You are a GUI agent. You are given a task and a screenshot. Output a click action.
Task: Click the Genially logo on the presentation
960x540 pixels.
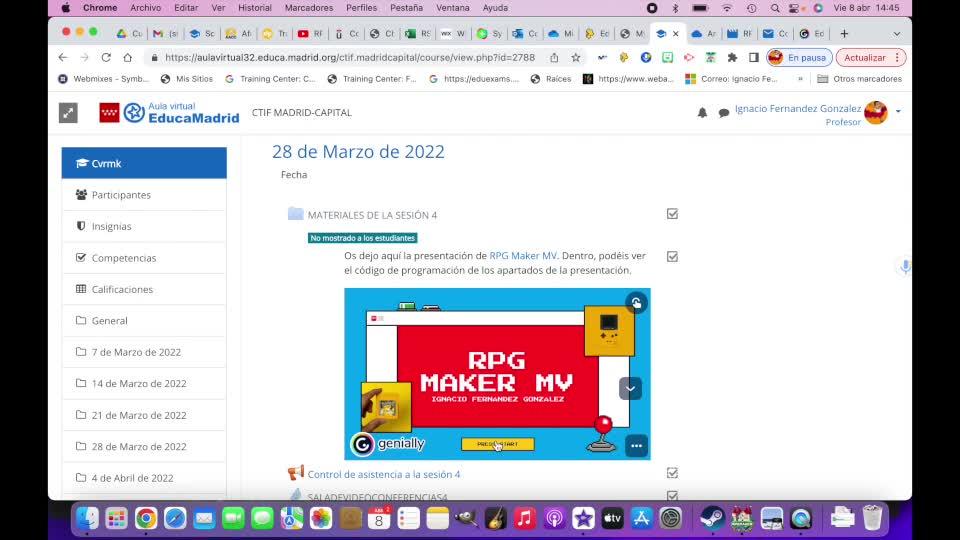[x=388, y=444]
